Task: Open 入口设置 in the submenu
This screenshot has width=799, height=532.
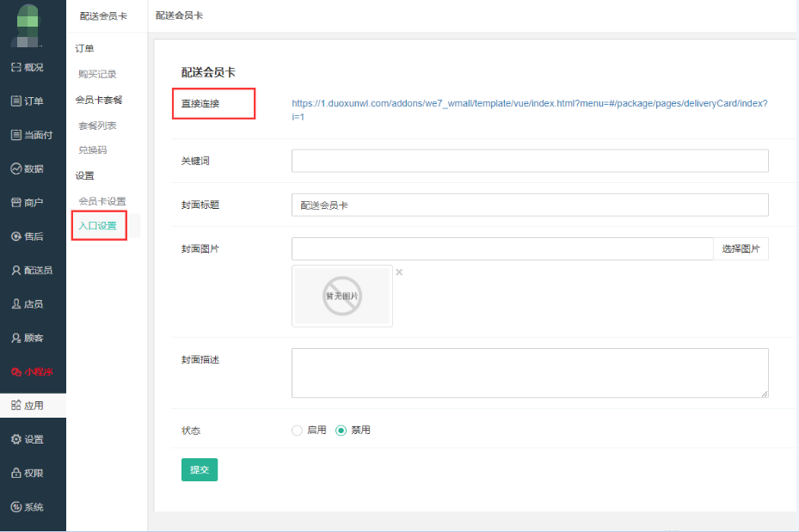Action: click(97, 225)
